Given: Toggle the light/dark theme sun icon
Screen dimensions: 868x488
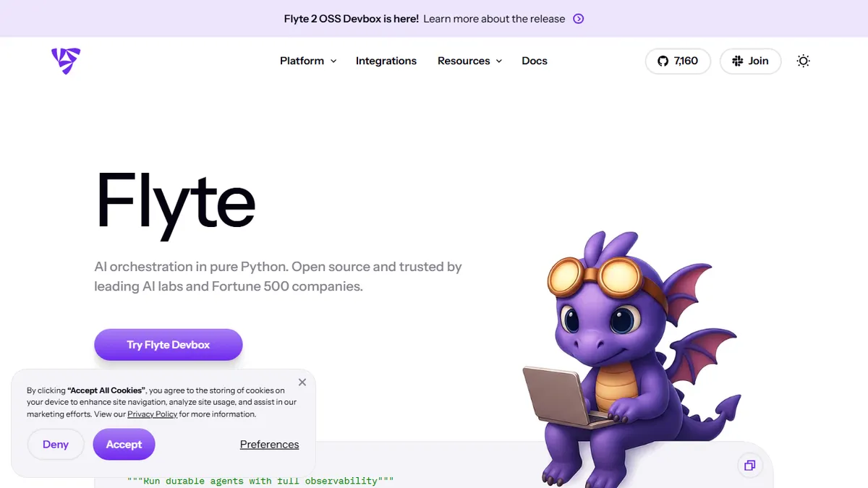Looking at the screenshot, I should pos(803,61).
